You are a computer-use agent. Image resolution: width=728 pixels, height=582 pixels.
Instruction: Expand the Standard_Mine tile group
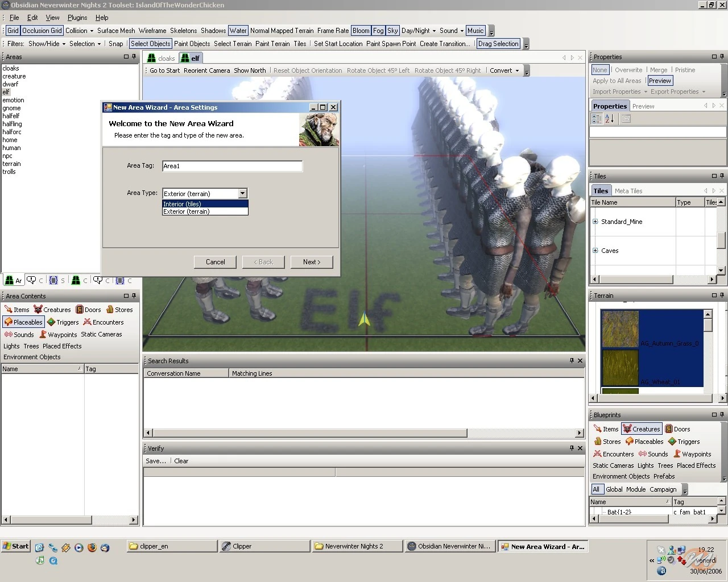pyautogui.click(x=595, y=222)
